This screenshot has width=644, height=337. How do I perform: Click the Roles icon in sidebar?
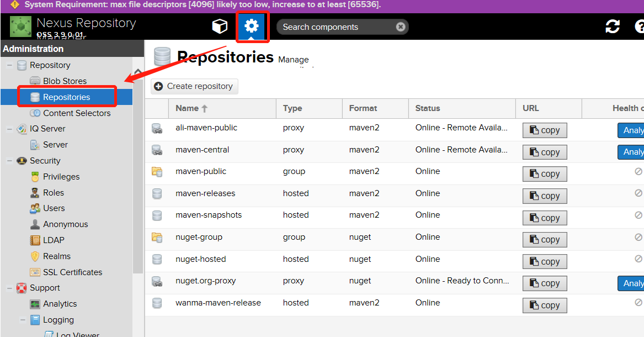pos(35,193)
